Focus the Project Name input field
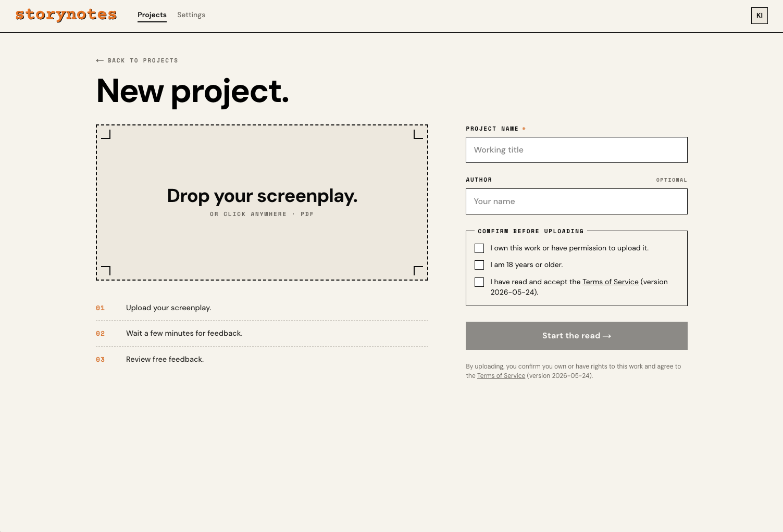Screen dimensions: 783x532 coord(577,150)
